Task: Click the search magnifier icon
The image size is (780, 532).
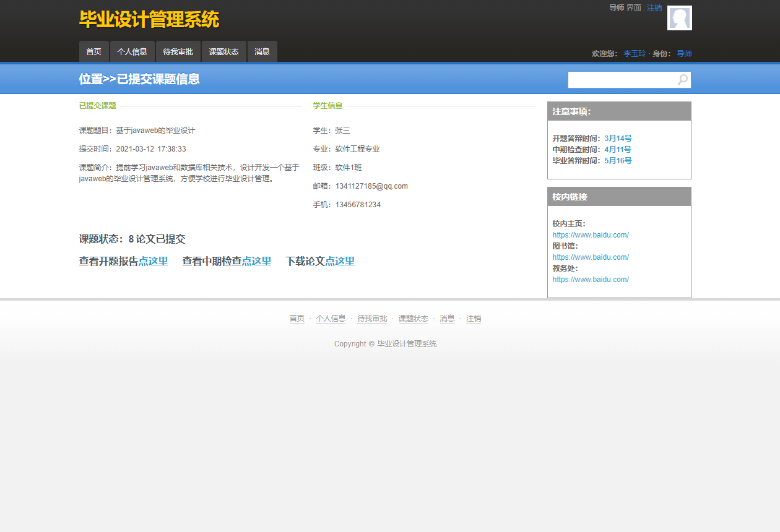Action: [682, 79]
